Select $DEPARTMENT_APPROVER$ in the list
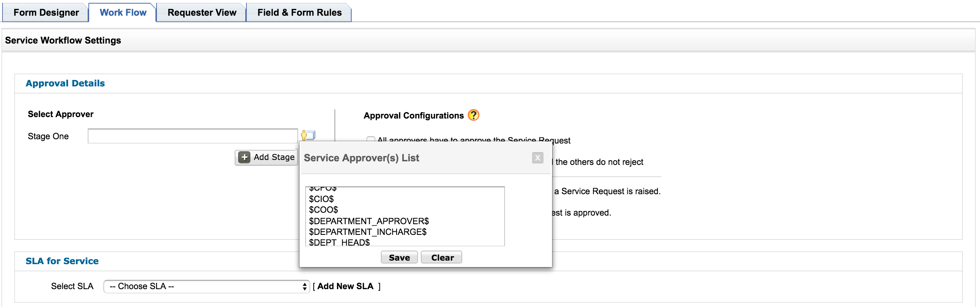This screenshot has height=307, width=980. (x=369, y=221)
